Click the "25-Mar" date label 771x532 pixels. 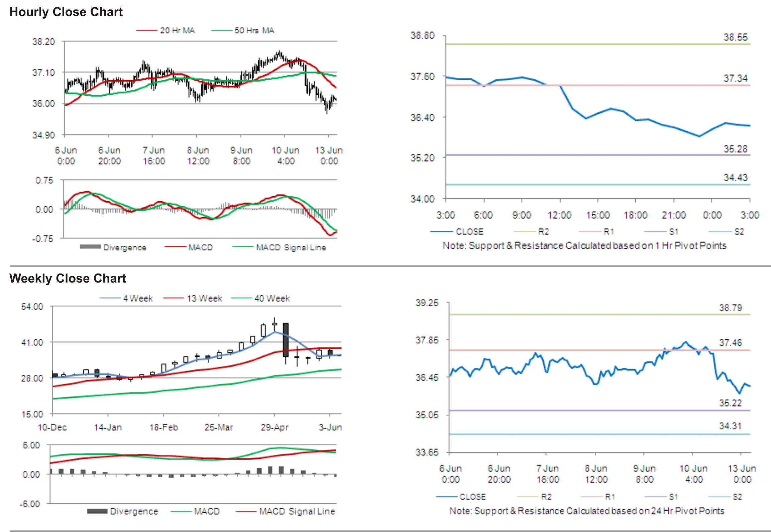219,427
